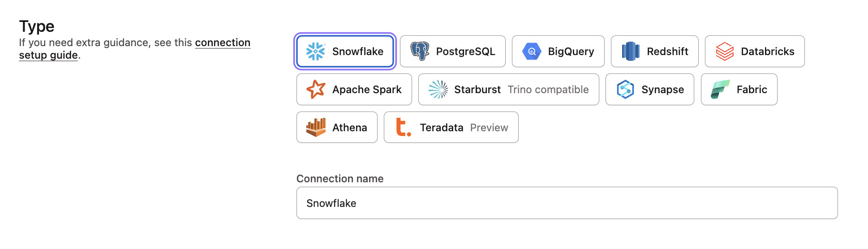Click the Apache Spark star icon
The height and width of the screenshot is (249, 868).
[316, 90]
